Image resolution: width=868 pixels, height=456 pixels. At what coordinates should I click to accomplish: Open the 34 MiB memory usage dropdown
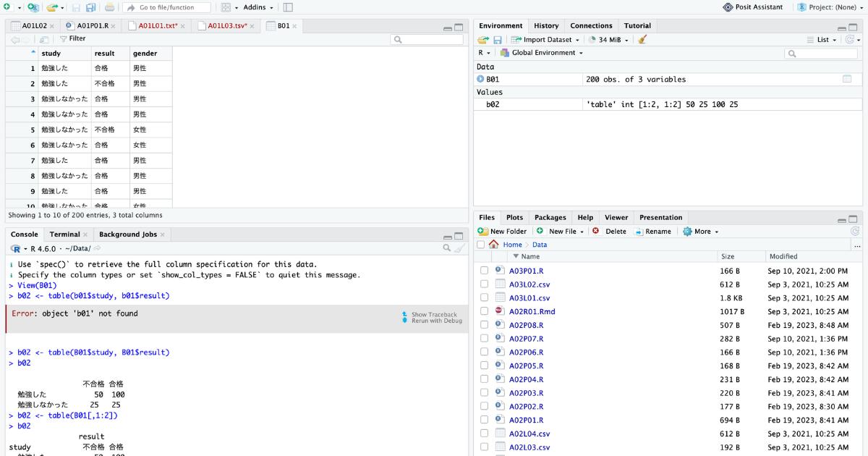[608, 40]
